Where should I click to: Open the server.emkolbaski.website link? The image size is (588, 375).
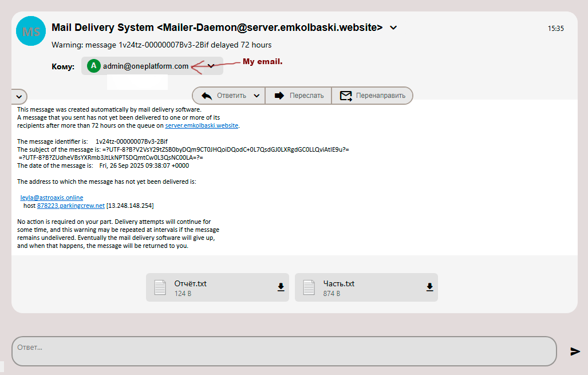(x=202, y=125)
